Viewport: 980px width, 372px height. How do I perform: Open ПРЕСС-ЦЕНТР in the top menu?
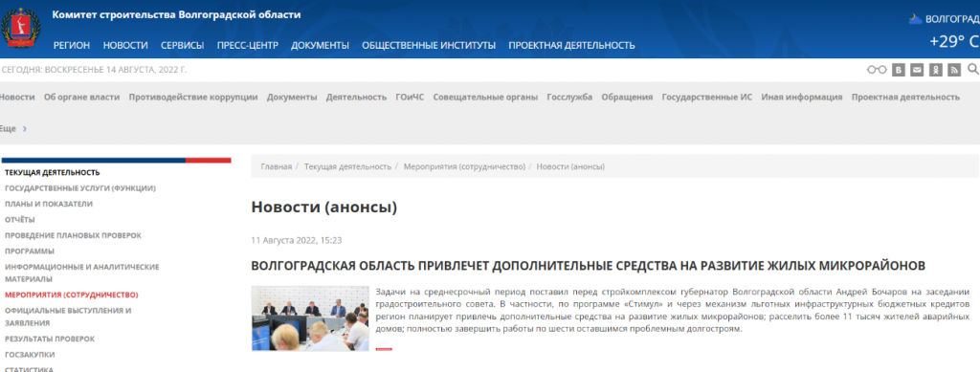(x=248, y=45)
